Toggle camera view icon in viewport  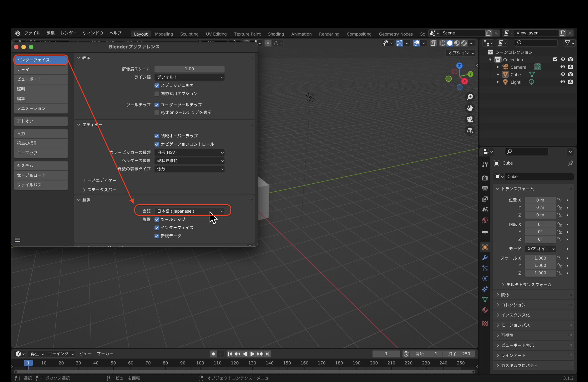470,119
